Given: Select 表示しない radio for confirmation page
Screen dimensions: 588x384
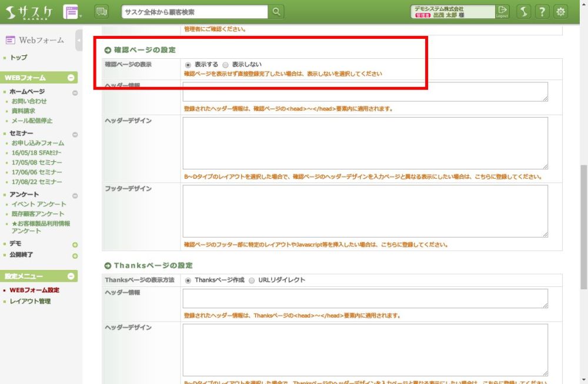Looking at the screenshot, I should pyautogui.click(x=226, y=65).
